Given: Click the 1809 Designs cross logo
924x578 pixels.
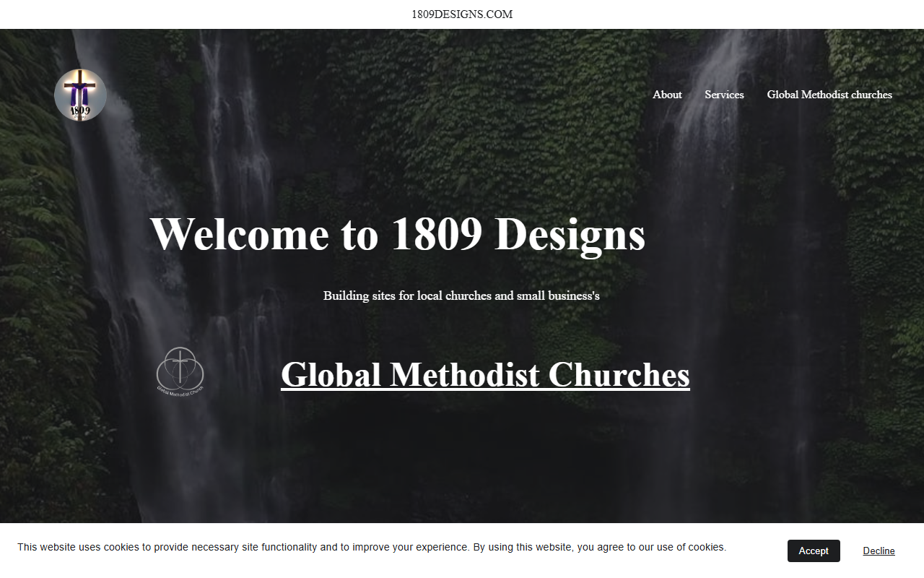Looking at the screenshot, I should (x=80, y=95).
